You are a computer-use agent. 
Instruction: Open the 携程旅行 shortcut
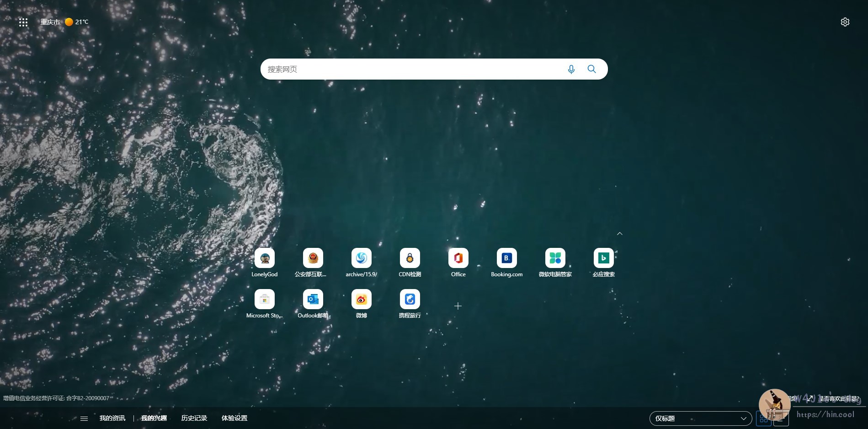pos(410,299)
